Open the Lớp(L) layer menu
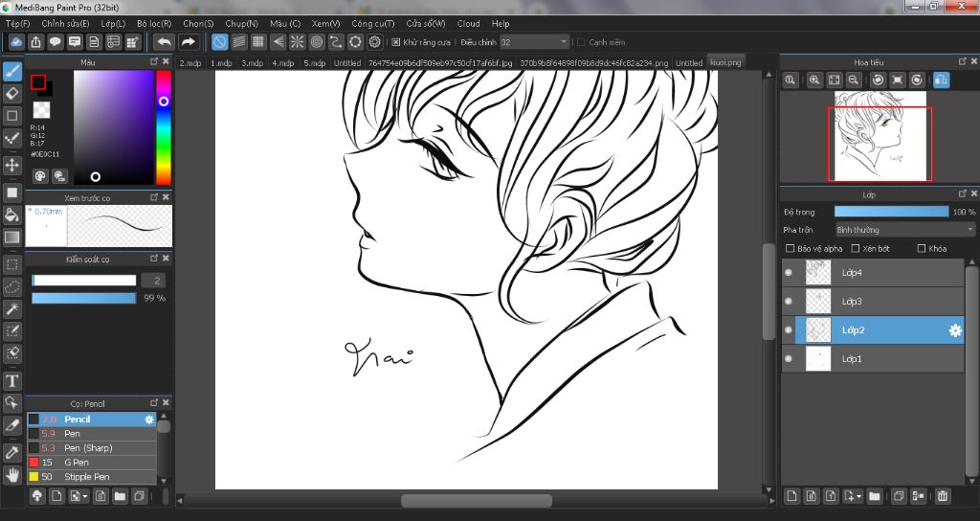This screenshot has height=521, width=980. click(x=113, y=23)
